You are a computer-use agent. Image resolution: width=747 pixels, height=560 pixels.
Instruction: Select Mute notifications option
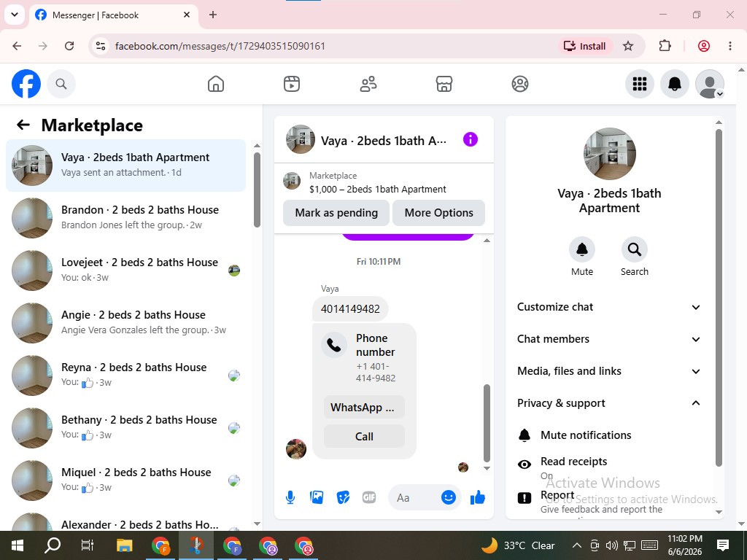pos(609,435)
